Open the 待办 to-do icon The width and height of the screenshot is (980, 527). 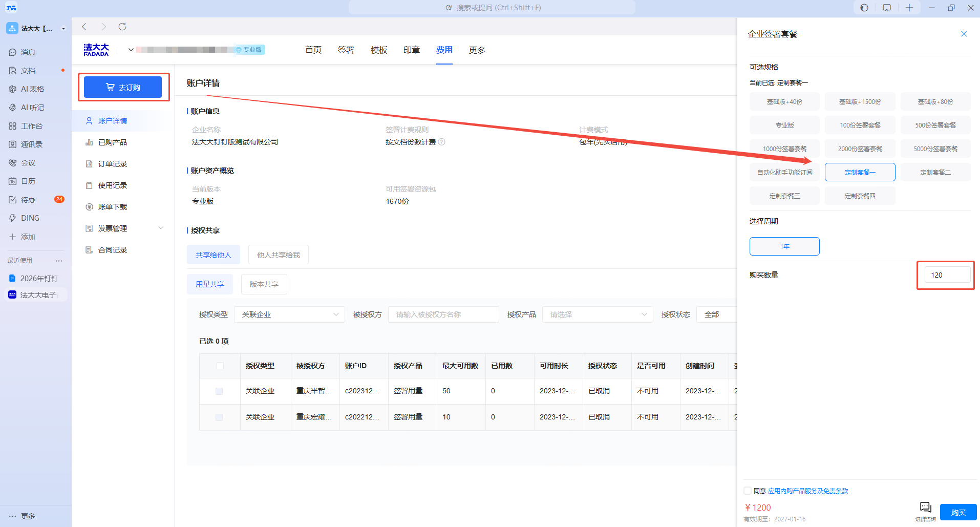pos(13,200)
